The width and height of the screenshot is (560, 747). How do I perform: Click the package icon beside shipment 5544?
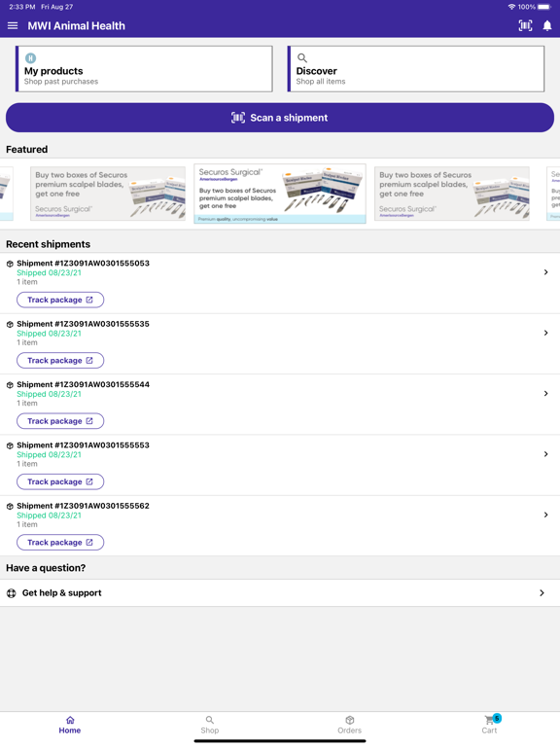10,385
